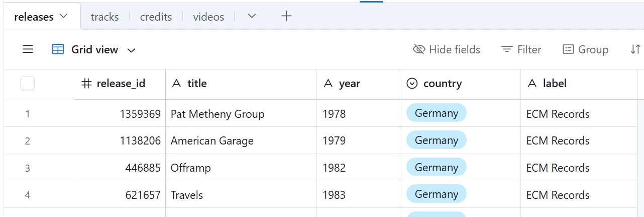Screen dimensions: 644x217
Task: Click the Group list icon
Action: pyautogui.click(x=568, y=49)
